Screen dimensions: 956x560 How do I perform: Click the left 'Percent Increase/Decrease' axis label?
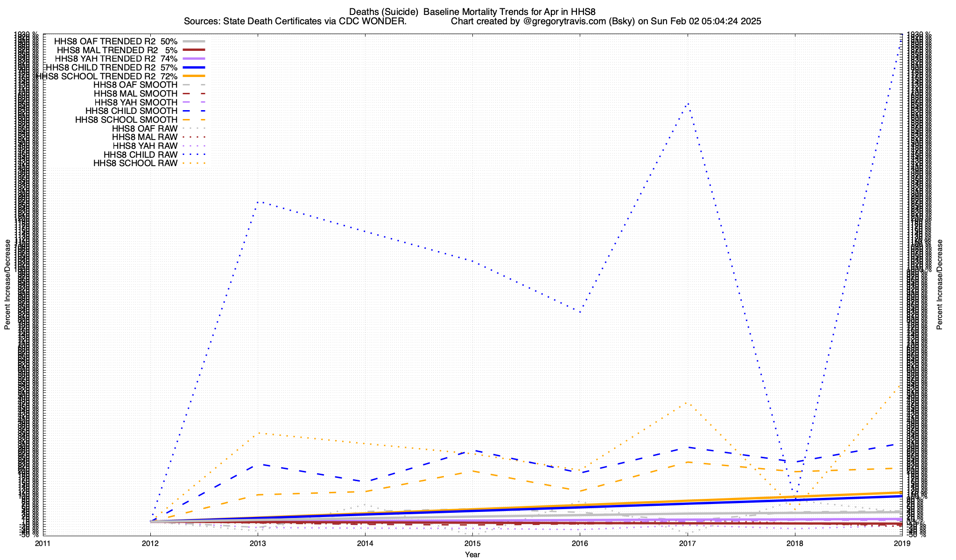[x=7, y=285]
